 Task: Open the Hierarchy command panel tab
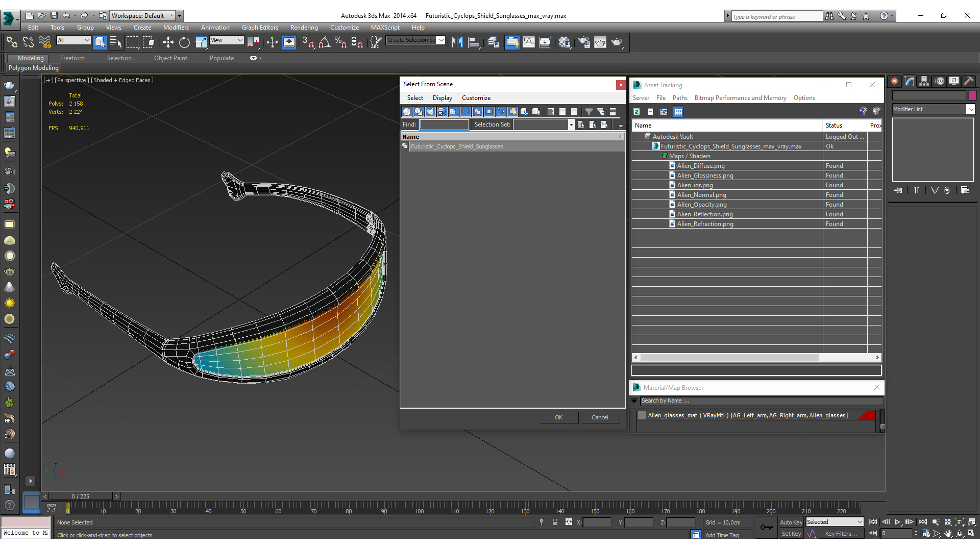click(924, 81)
